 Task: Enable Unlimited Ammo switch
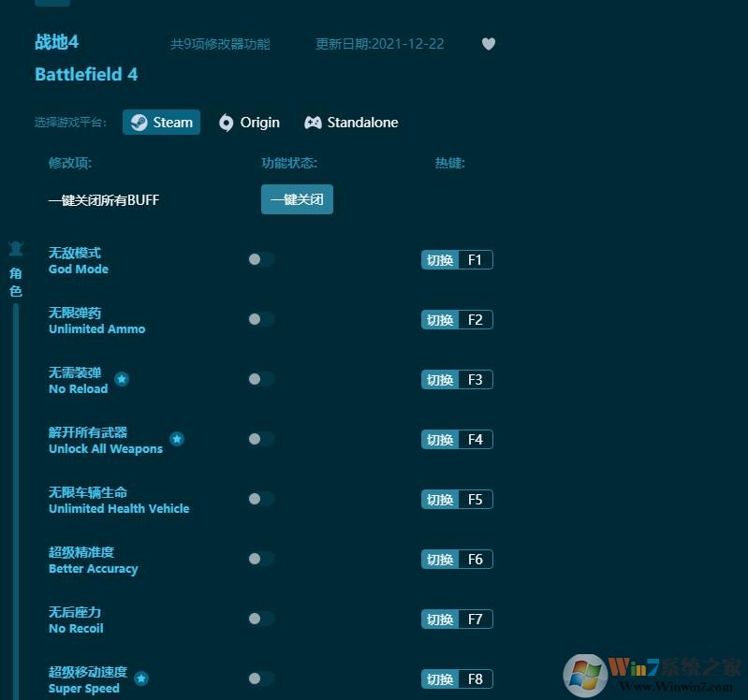point(261,319)
